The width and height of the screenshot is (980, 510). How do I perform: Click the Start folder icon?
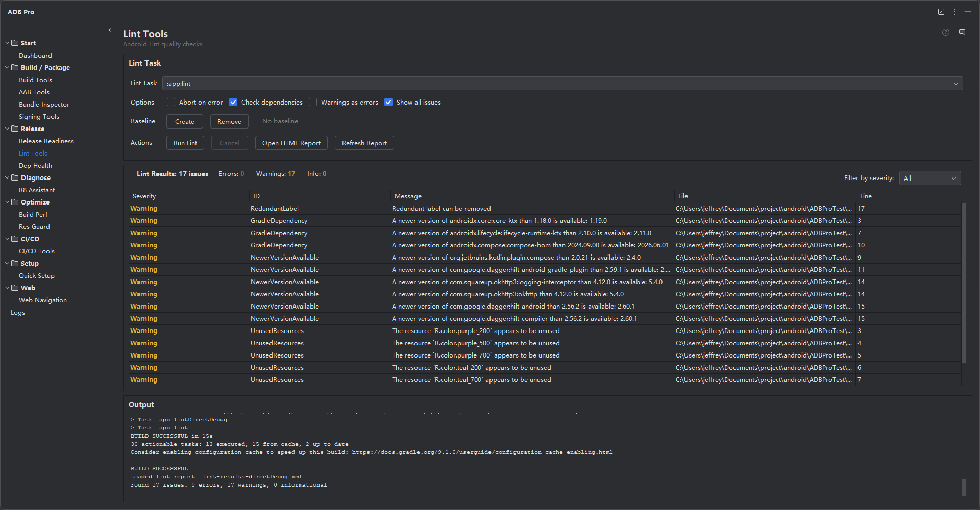click(15, 43)
